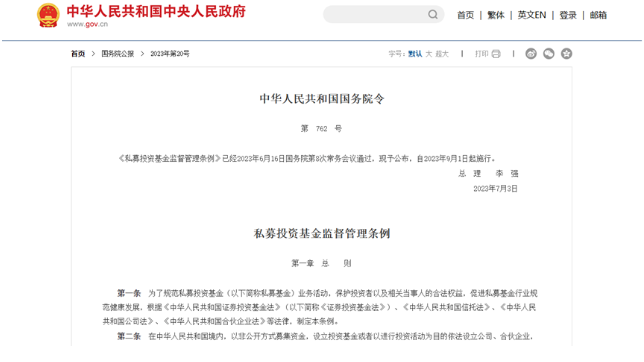This screenshot has width=644, height=362.
Task: Click the 中华人民共和国中央人民政府 site title
Action: click(156, 12)
